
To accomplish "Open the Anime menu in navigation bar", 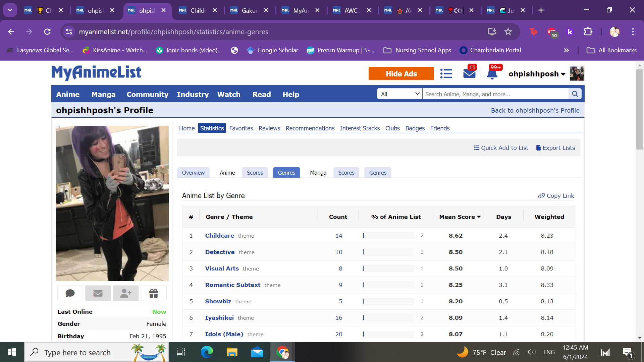I will pos(68,94).
